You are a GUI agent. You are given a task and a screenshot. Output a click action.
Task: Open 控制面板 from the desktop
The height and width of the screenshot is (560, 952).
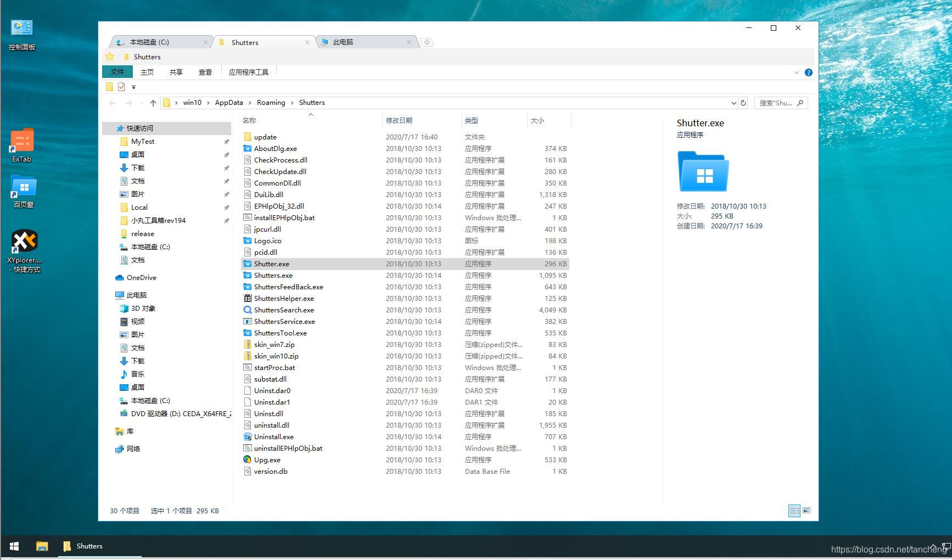pos(21,27)
